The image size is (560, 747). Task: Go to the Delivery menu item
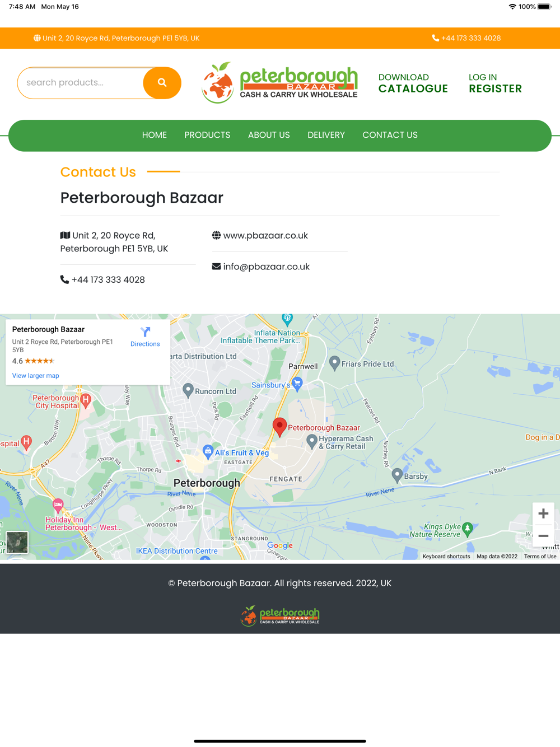[x=326, y=135]
